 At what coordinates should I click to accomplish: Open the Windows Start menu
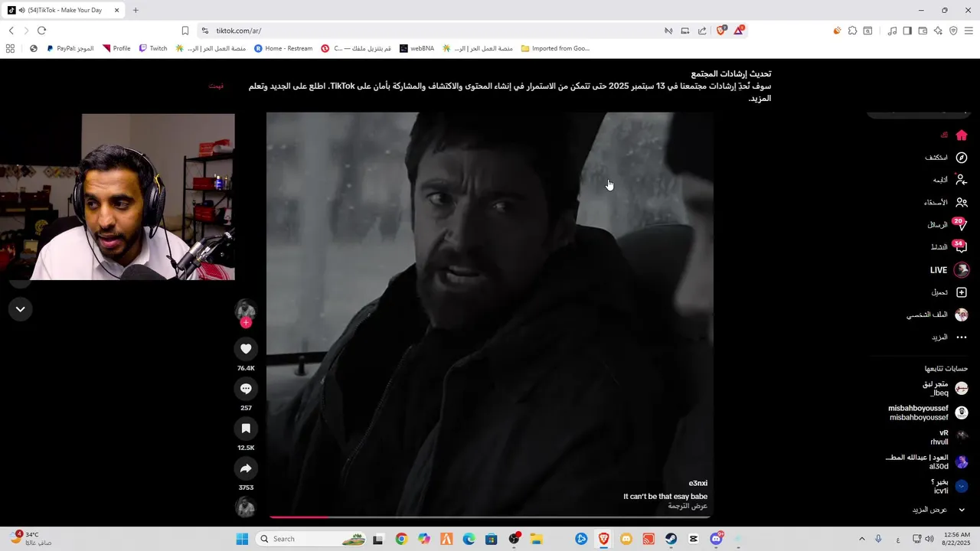click(242, 539)
